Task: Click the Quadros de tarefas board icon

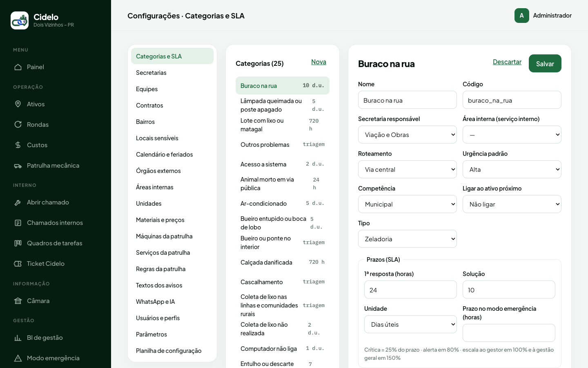Action: pos(18,243)
